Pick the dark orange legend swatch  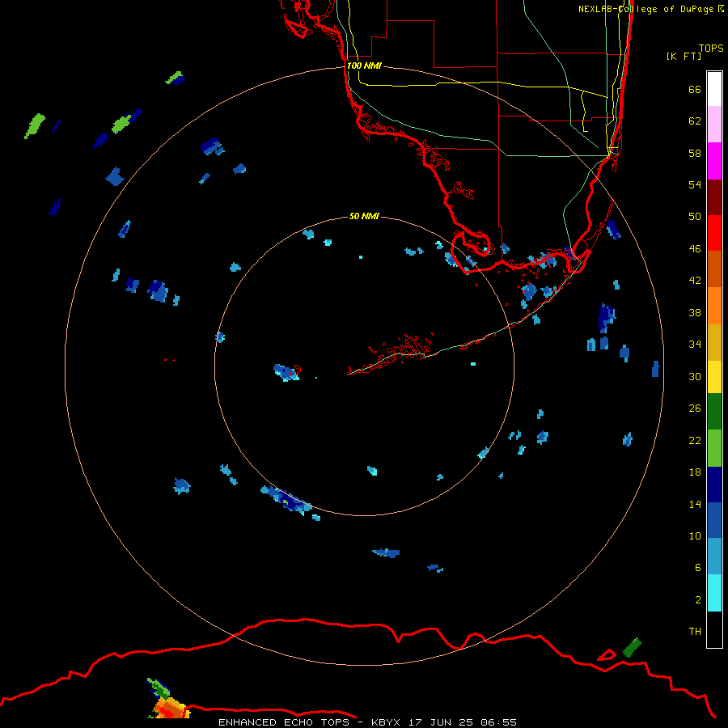tap(714, 269)
